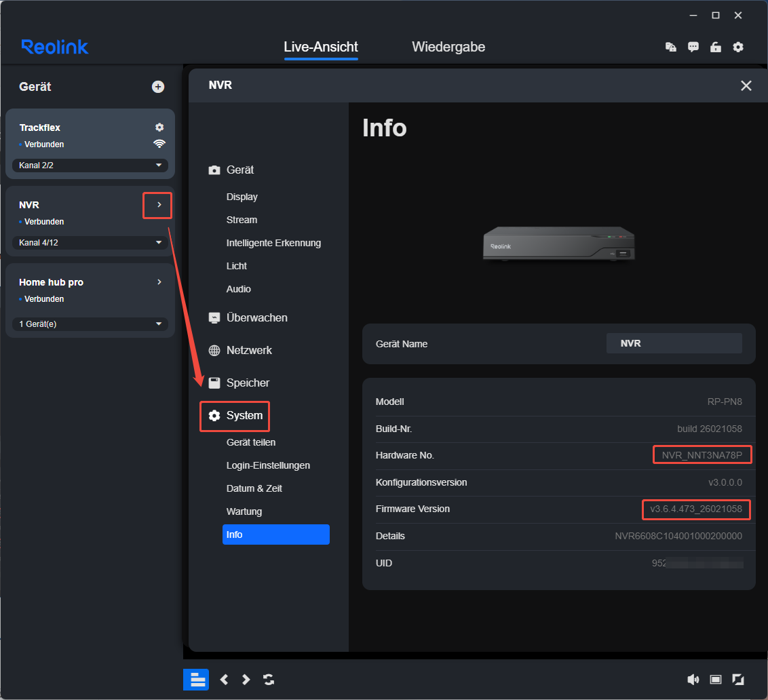Image resolution: width=768 pixels, height=700 pixels.
Task: Click the lock icon in top bar
Action: pos(716,47)
